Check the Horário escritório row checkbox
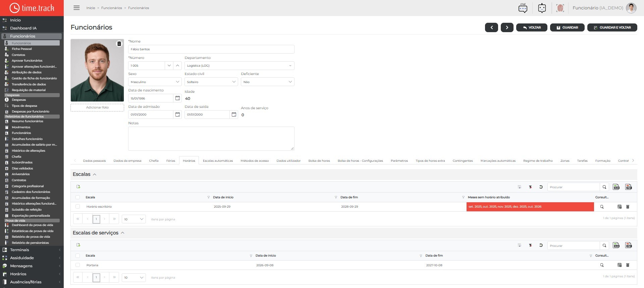 tap(78, 207)
